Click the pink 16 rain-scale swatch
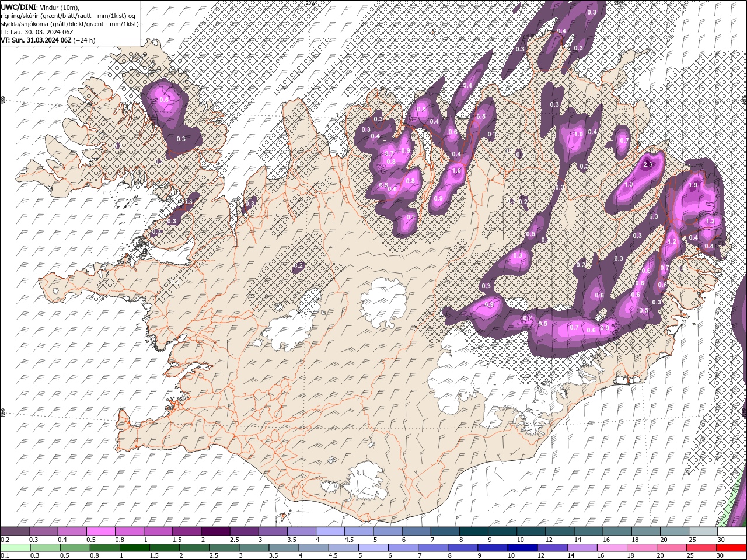 (x=612, y=548)
